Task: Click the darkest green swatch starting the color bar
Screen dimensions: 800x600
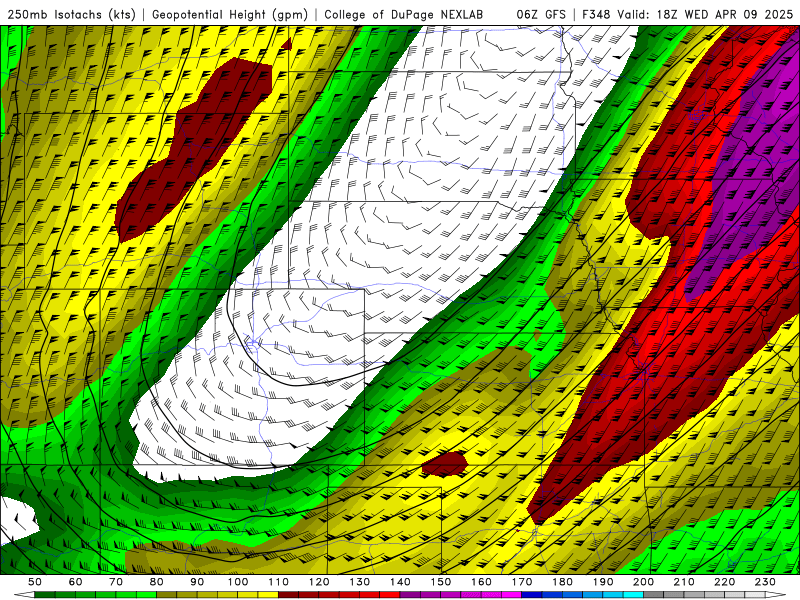Action: point(45,594)
